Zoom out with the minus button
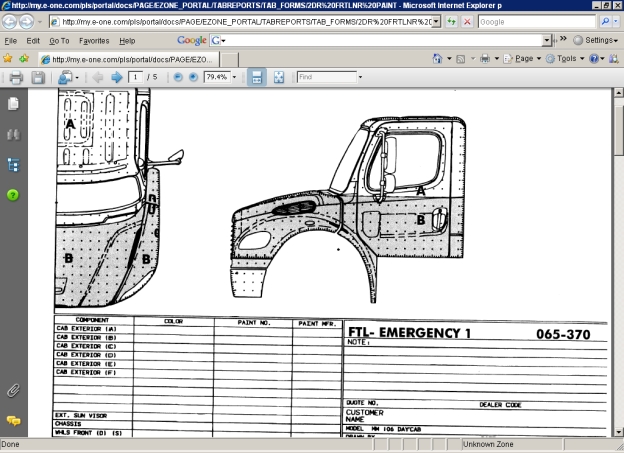624x453 pixels. click(x=178, y=77)
